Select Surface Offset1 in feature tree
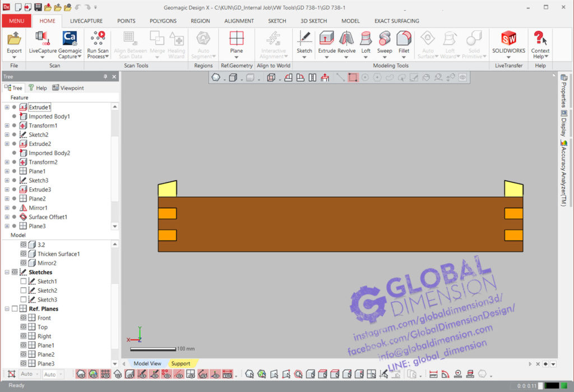 coord(48,217)
